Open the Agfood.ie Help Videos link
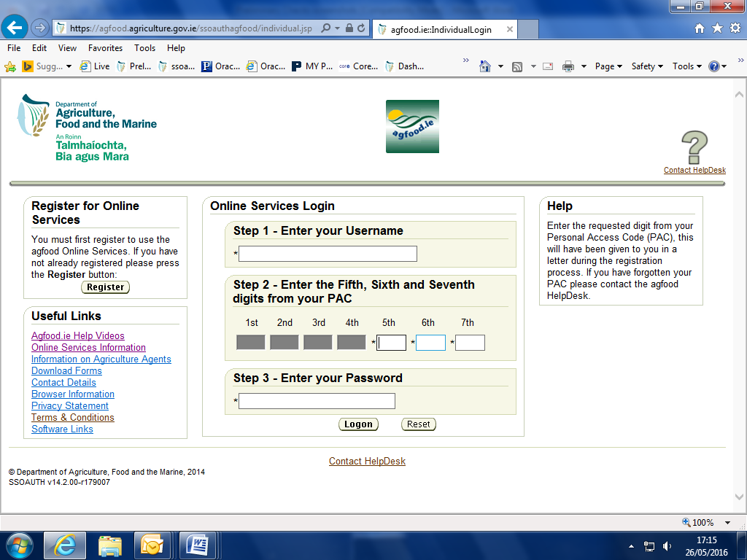This screenshot has width=747, height=560. click(x=78, y=336)
